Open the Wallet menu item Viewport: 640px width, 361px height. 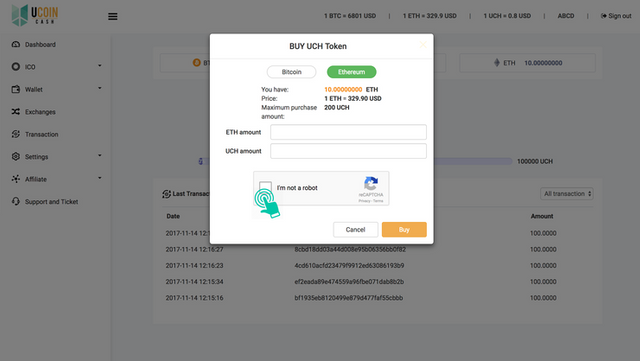(33, 89)
